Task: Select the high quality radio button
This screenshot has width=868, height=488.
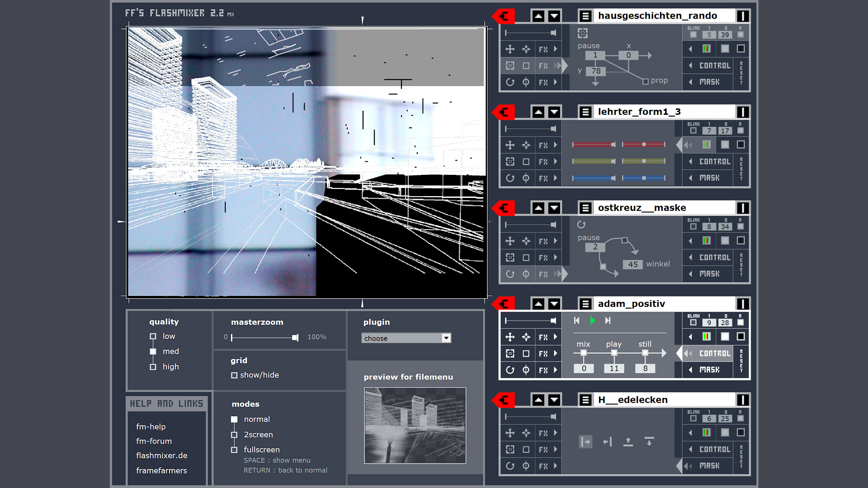Action: tap(153, 367)
